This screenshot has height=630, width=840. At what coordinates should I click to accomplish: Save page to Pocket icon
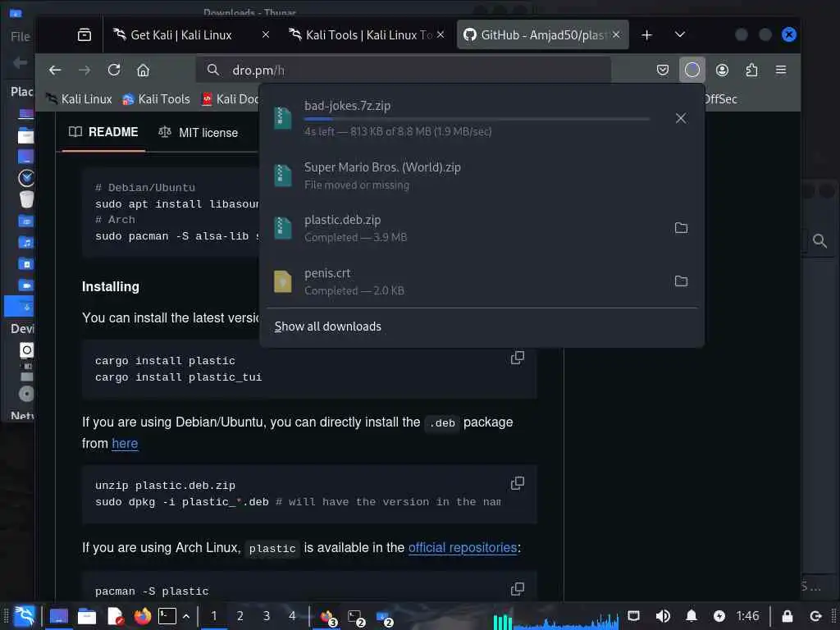[x=663, y=71]
